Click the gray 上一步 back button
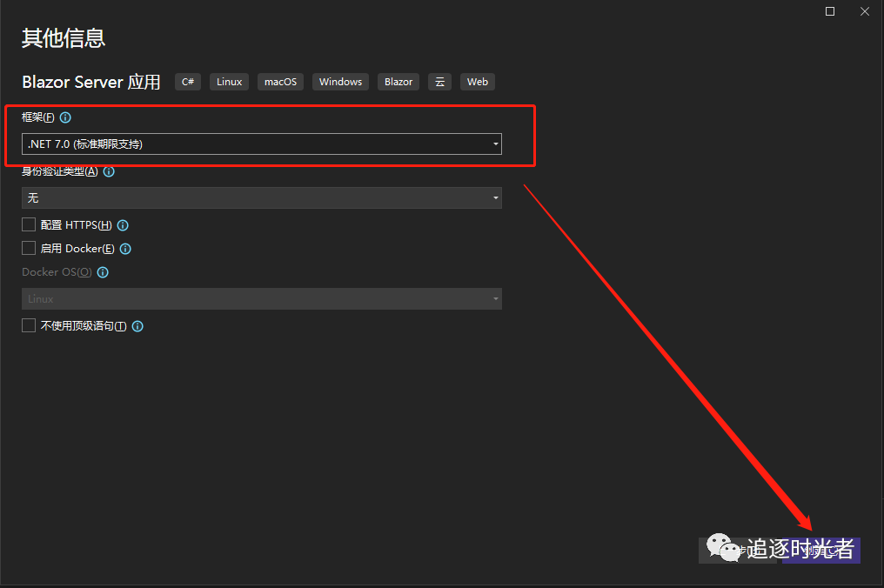 (x=736, y=550)
